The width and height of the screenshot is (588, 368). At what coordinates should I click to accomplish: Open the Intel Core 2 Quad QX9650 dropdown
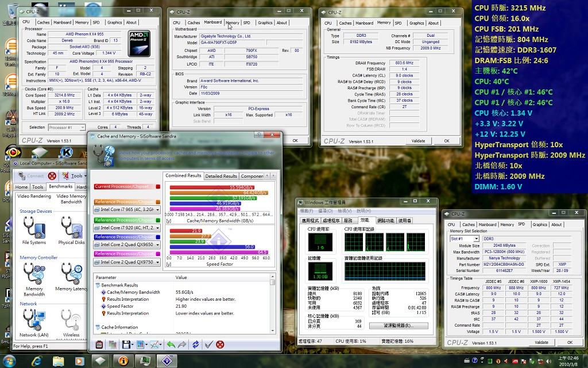point(127,244)
